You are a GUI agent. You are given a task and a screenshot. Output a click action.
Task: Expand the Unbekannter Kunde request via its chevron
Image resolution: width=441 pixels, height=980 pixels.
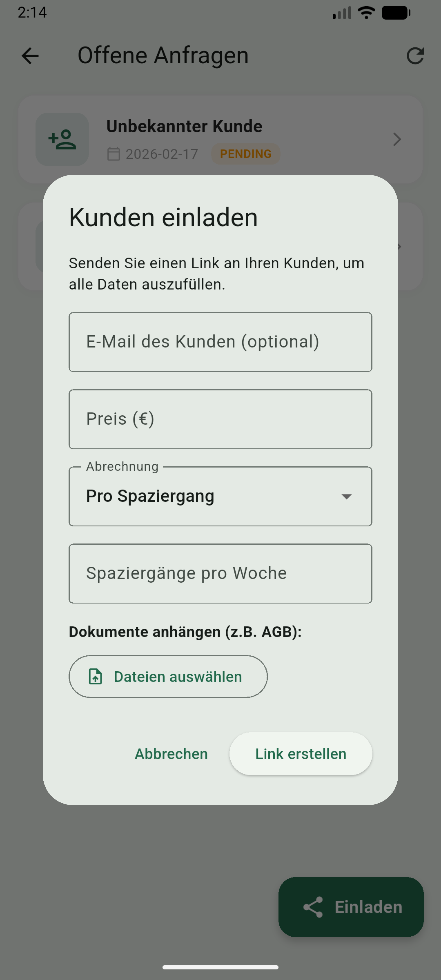[x=396, y=140]
